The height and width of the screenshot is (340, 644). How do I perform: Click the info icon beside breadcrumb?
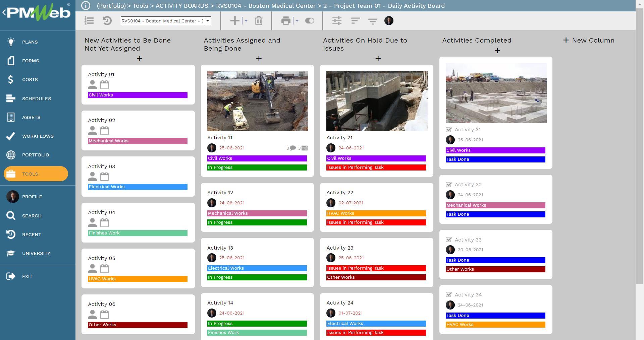[x=86, y=6]
